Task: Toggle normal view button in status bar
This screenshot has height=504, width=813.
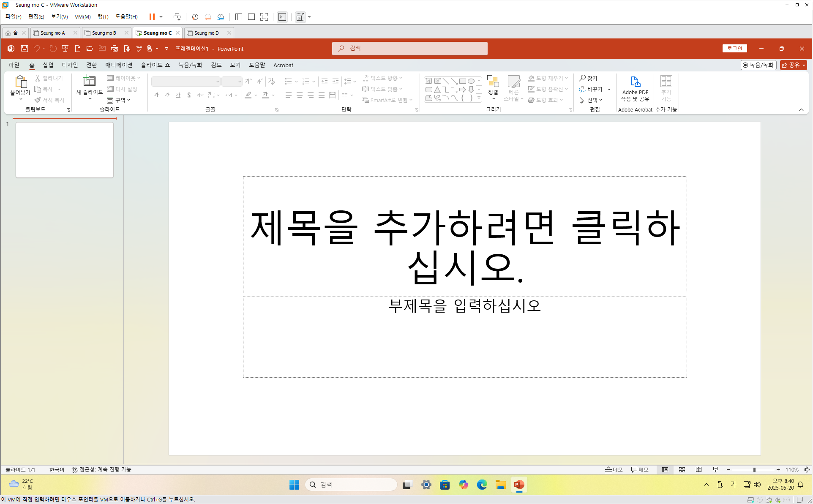Action: [665, 470]
